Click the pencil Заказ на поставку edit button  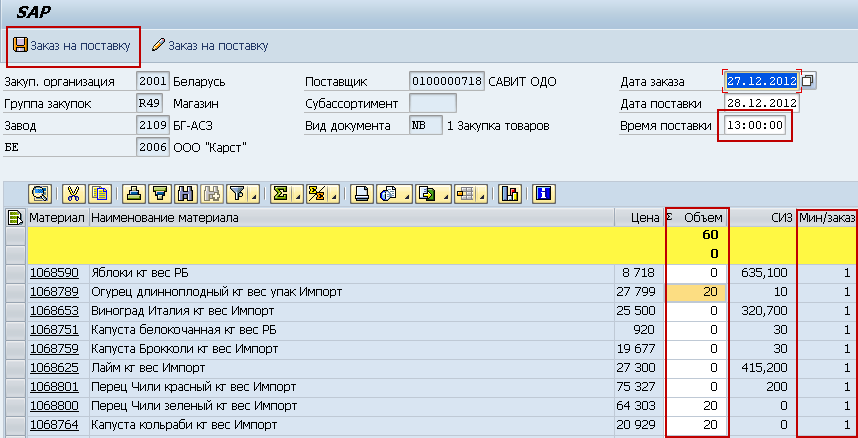pyautogui.click(x=210, y=46)
